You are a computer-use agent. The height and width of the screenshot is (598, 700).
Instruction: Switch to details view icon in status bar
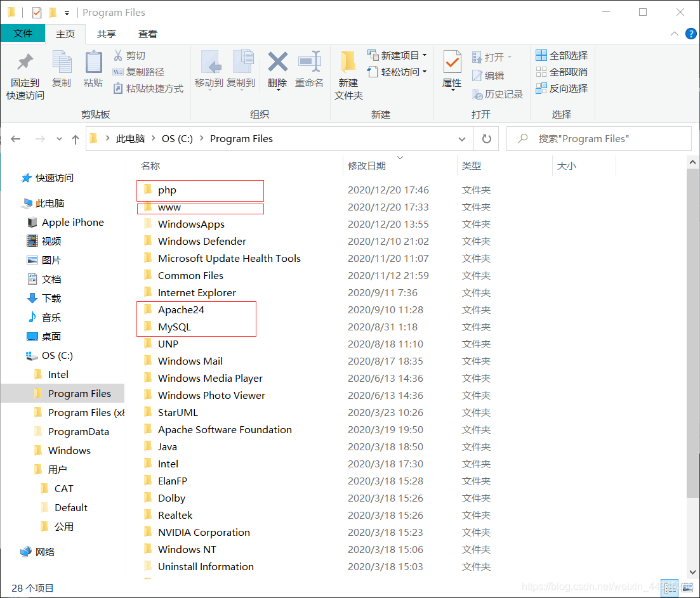coord(670,588)
